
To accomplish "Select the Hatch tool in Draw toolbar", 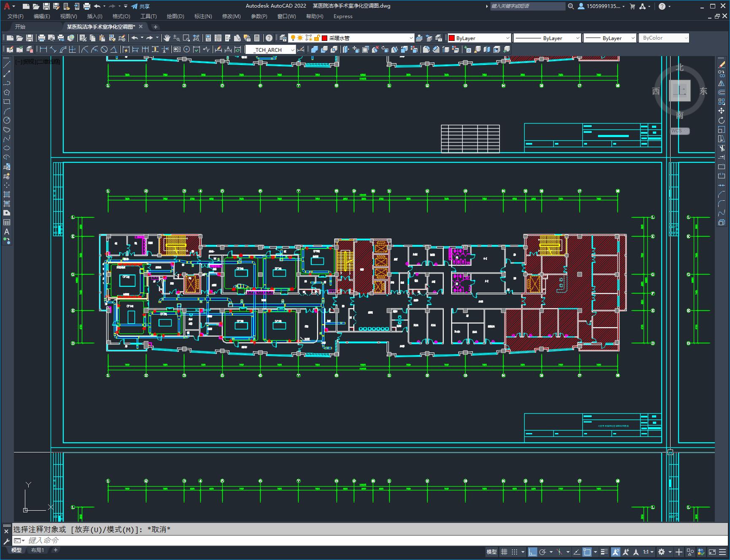I will click(x=7, y=194).
